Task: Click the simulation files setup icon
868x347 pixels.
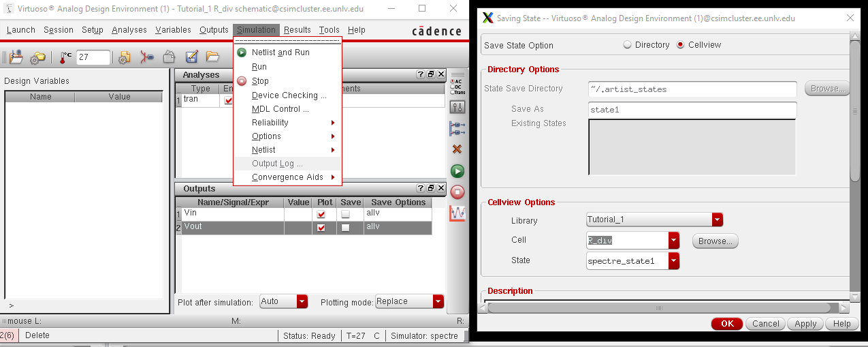Action: 125,57
